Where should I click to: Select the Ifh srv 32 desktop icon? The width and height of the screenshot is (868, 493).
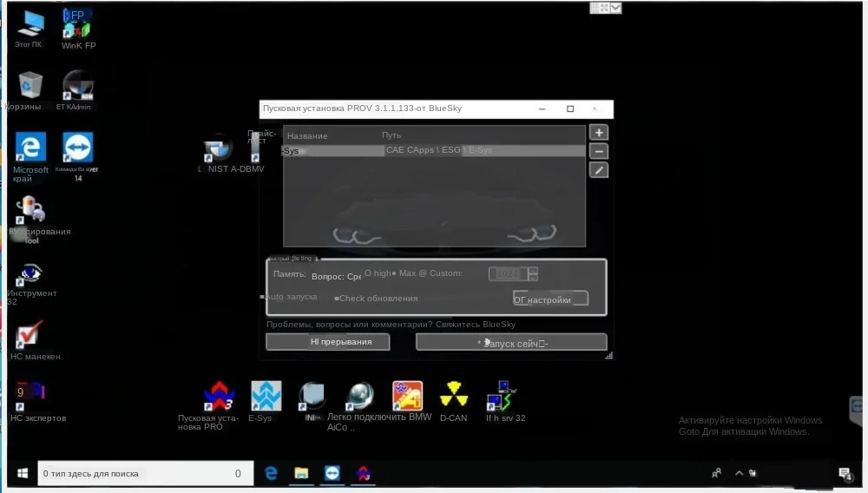505,402
